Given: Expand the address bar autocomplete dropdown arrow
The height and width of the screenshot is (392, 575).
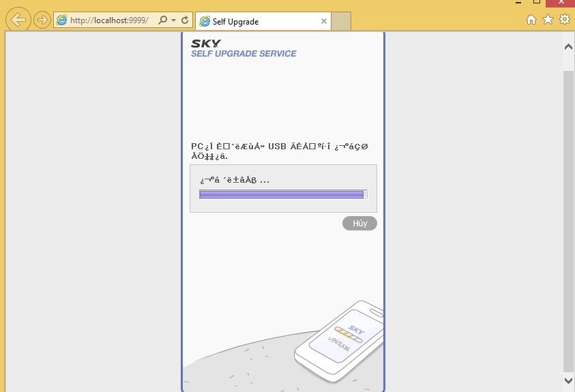Looking at the screenshot, I should pos(173,20).
